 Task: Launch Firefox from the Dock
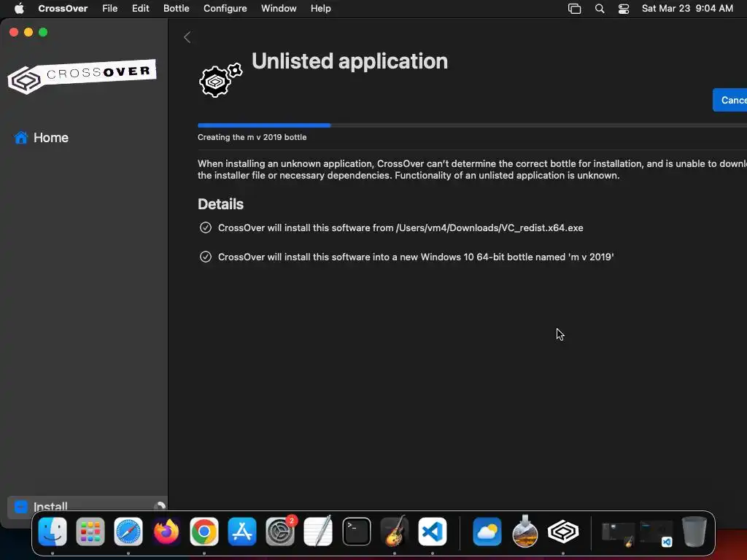(x=166, y=532)
